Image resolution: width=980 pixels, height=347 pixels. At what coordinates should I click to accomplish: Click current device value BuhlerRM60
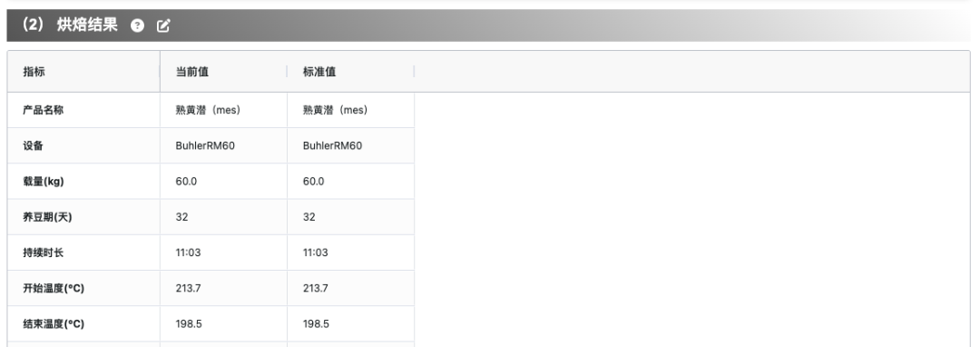(x=206, y=145)
